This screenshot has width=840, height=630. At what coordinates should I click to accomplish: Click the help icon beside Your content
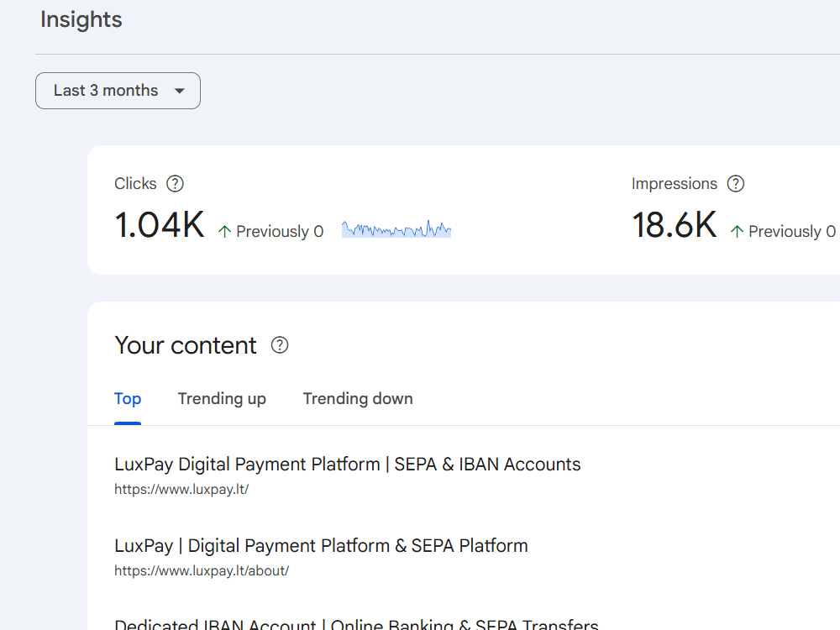click(280, 345)
